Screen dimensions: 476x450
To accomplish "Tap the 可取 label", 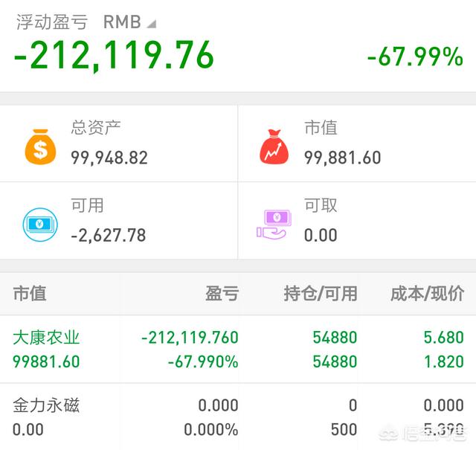I will tap(321, 205).
